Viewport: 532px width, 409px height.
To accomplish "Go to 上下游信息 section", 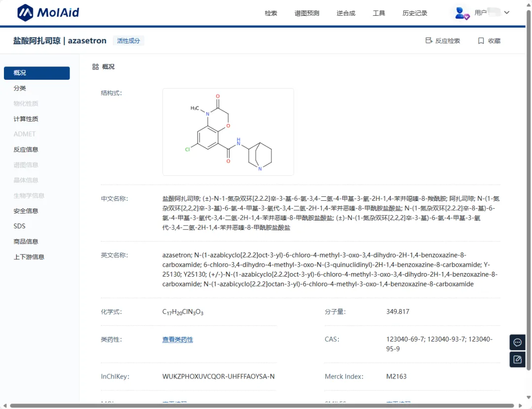I will pos(29,257).
